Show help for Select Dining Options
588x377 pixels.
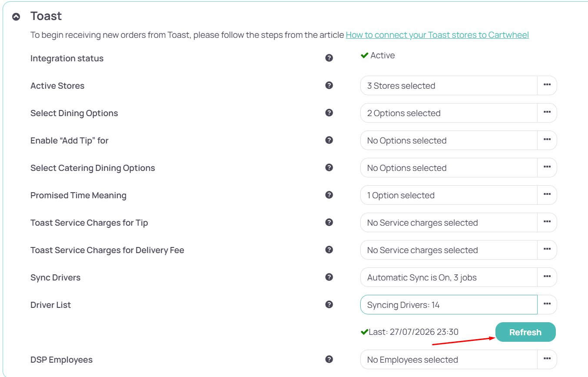point(329,113)
